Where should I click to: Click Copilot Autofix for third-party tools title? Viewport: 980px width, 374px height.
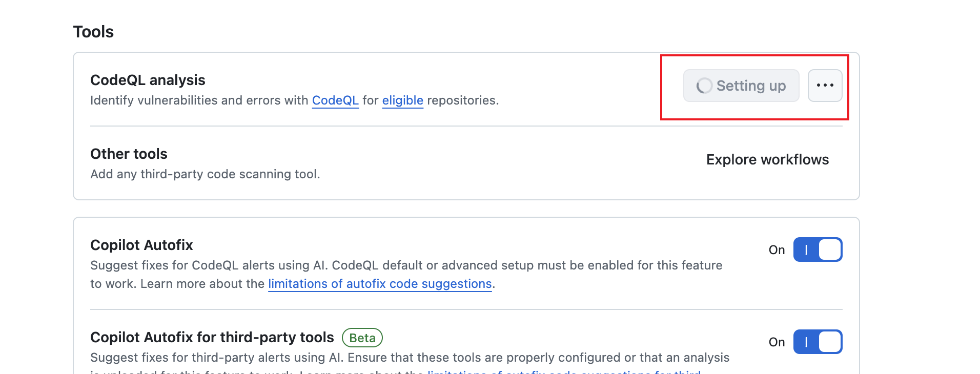pyautogui.click(x=212, y=337)
